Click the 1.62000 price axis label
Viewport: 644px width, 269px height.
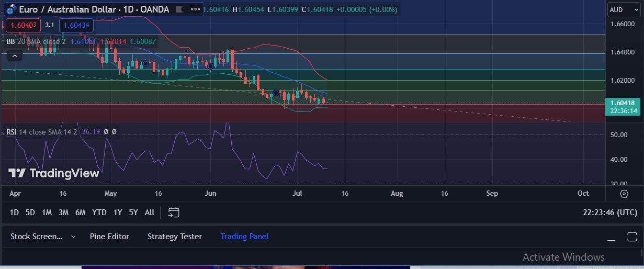(x=623, y=80)
